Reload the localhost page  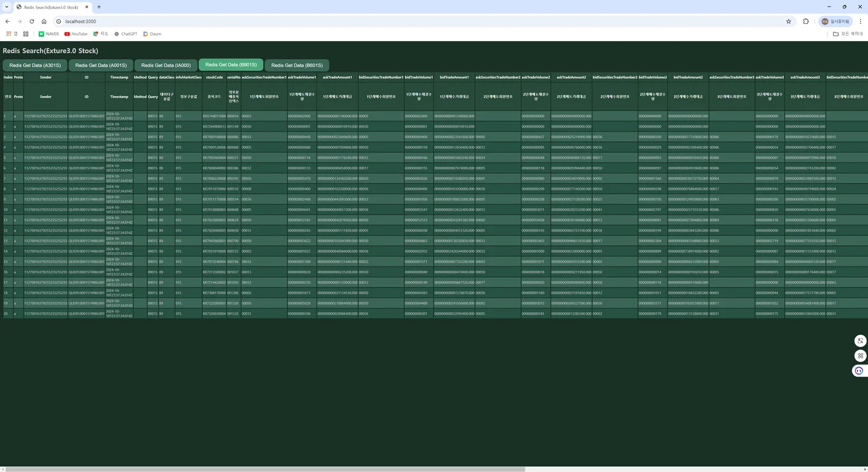31,21
